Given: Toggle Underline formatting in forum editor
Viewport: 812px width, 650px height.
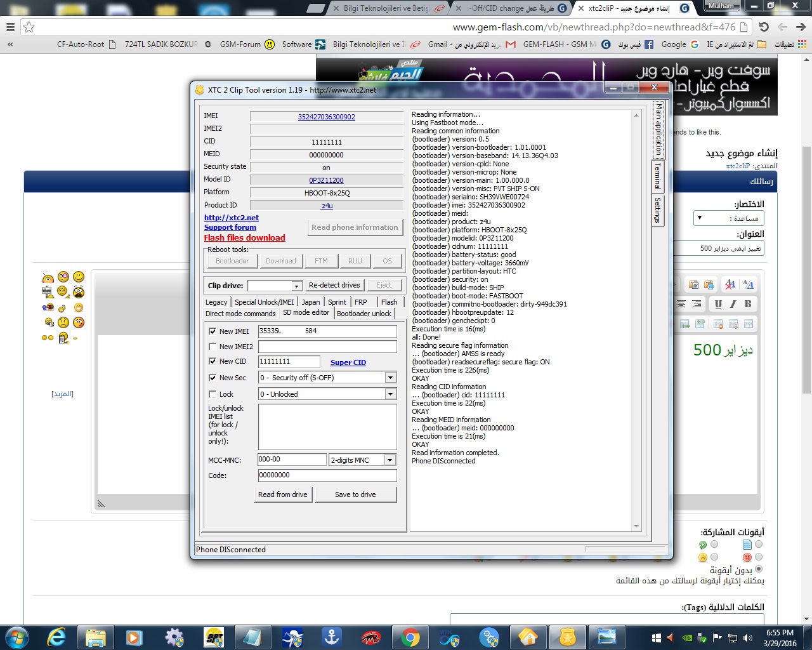Looking at the screenshot, I should click(718, 304).
